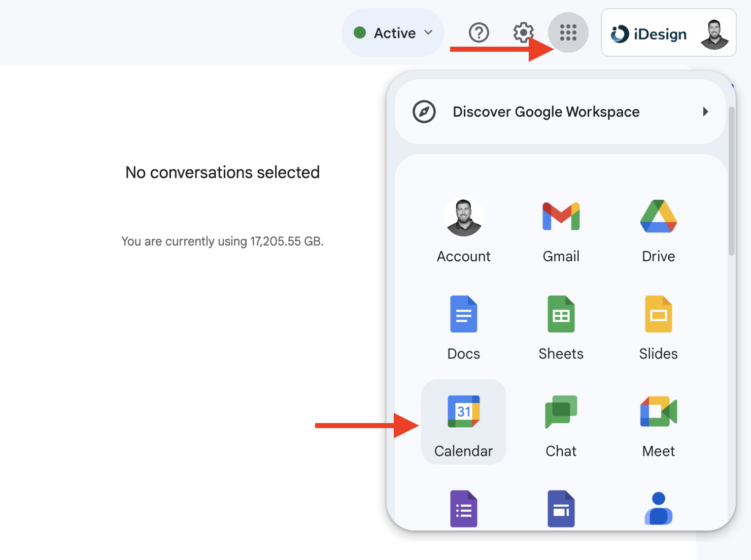Open the Contacts person icon
Screen dimensions: 751x560
coord(659,509)
